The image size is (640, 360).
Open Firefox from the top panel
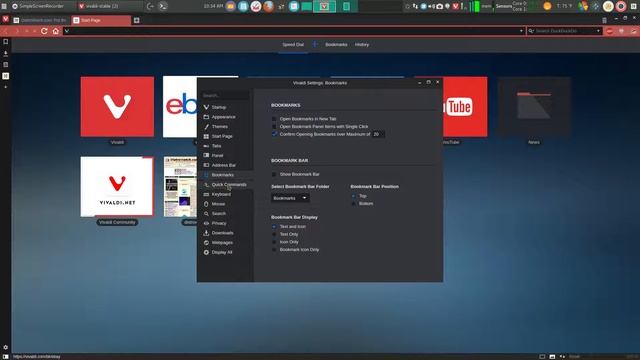(x=268, y=6)
